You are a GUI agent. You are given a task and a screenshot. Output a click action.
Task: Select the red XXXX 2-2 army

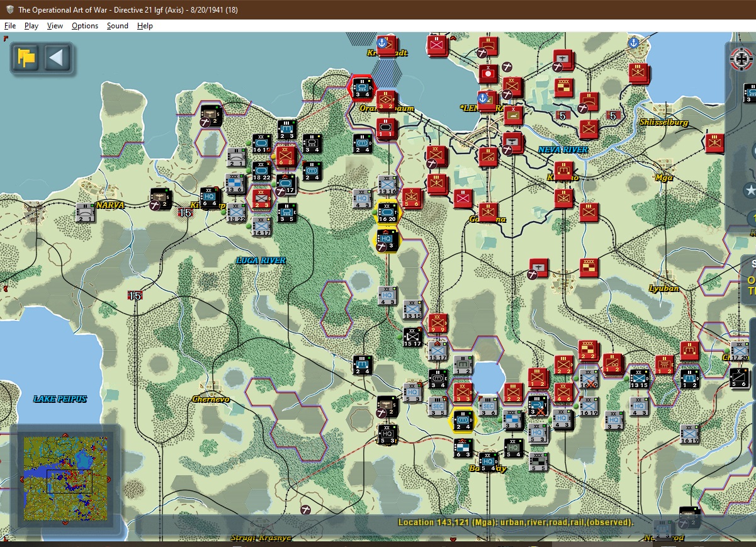589,351
